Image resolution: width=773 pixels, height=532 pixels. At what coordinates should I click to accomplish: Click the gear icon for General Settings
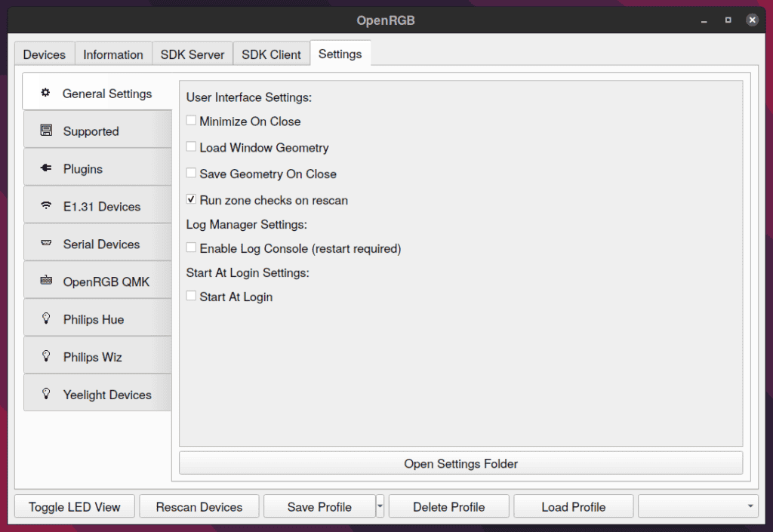point(45,93)
